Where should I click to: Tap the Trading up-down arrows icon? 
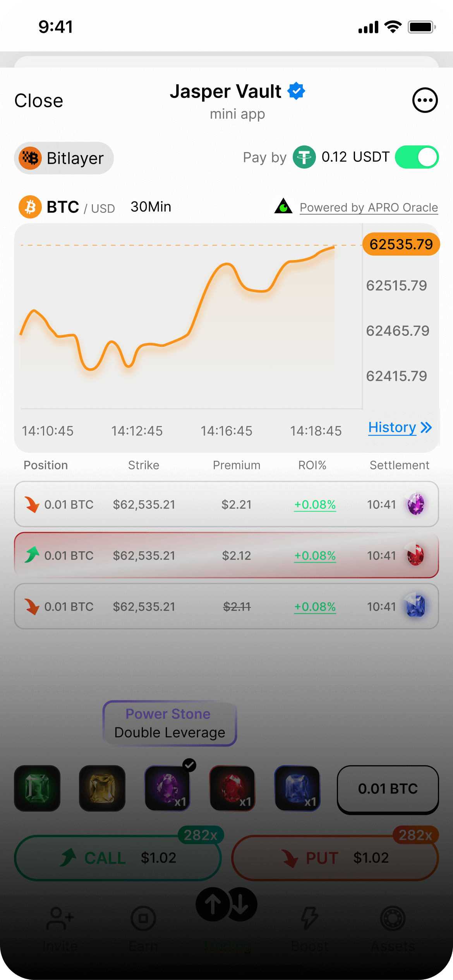[226, 905]
